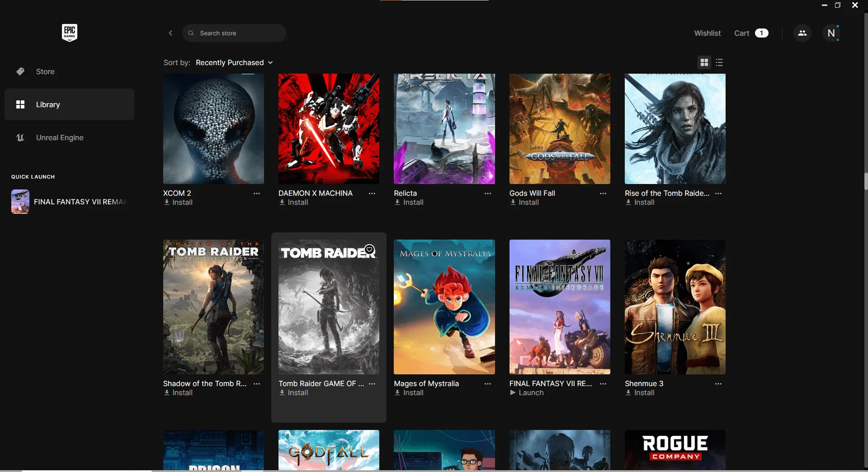Install Gods Will Fall
Screen dimensions: 868x472
[x=524, y=203]
